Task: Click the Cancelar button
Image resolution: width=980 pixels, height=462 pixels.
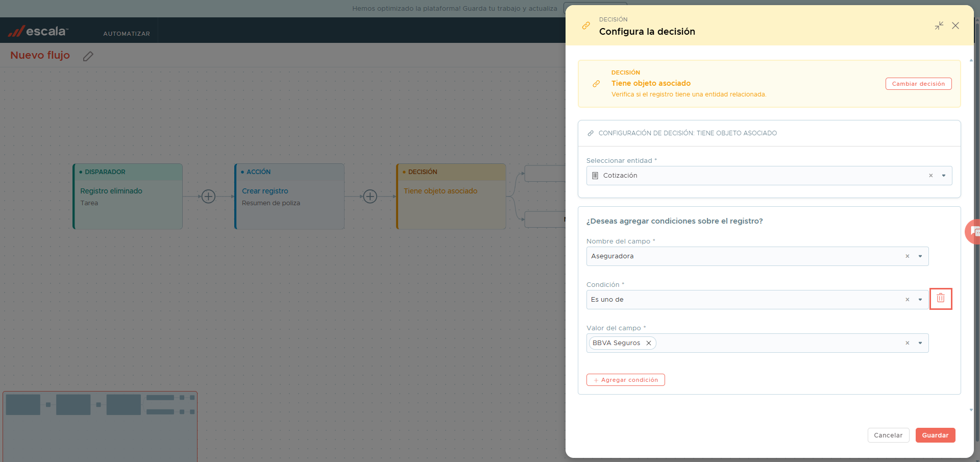Action: point(888,435)
